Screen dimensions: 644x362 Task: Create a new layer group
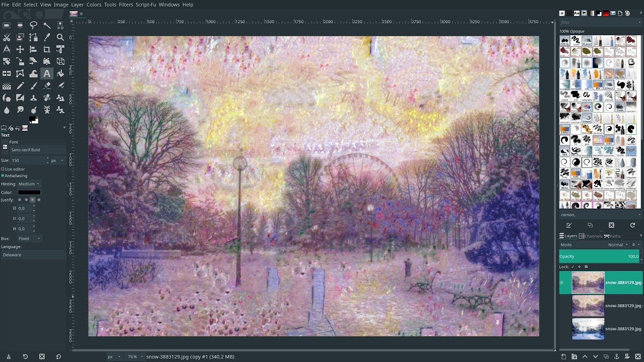[x=574, y=356]
